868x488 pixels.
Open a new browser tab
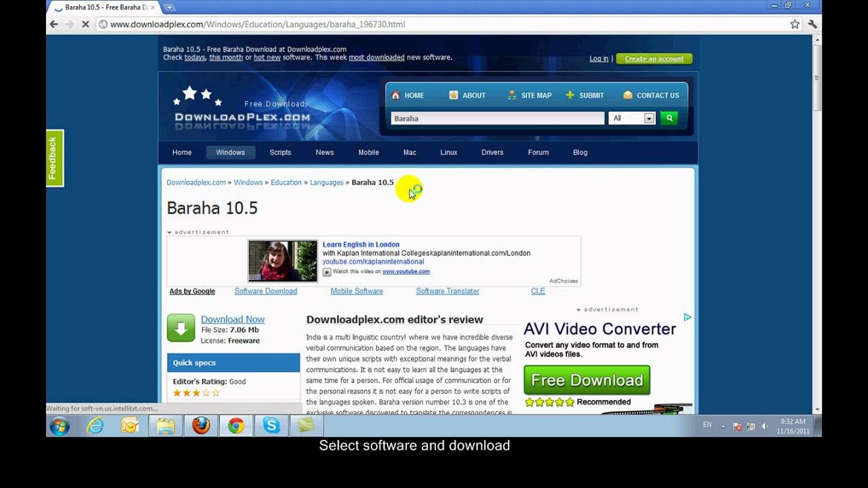point(169,7)
